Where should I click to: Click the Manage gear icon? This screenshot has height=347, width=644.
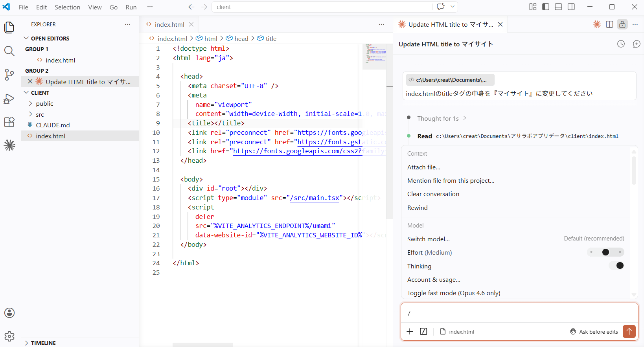[x=9, y=336]
